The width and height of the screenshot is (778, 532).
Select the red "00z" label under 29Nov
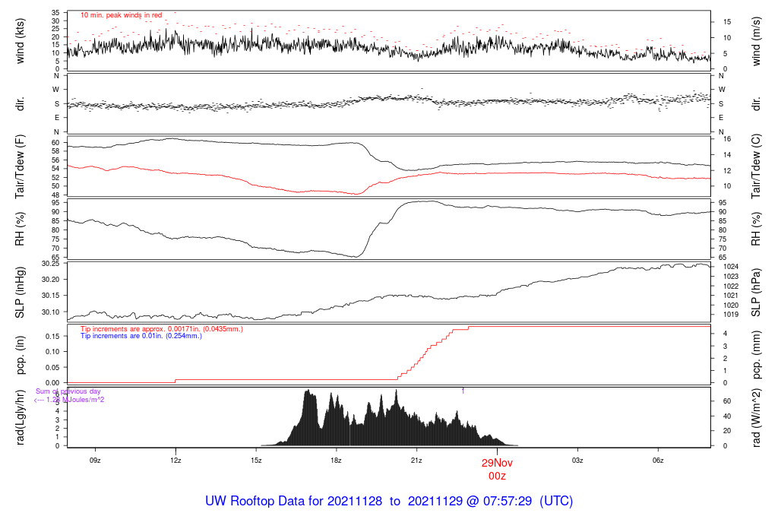(497, 476)
